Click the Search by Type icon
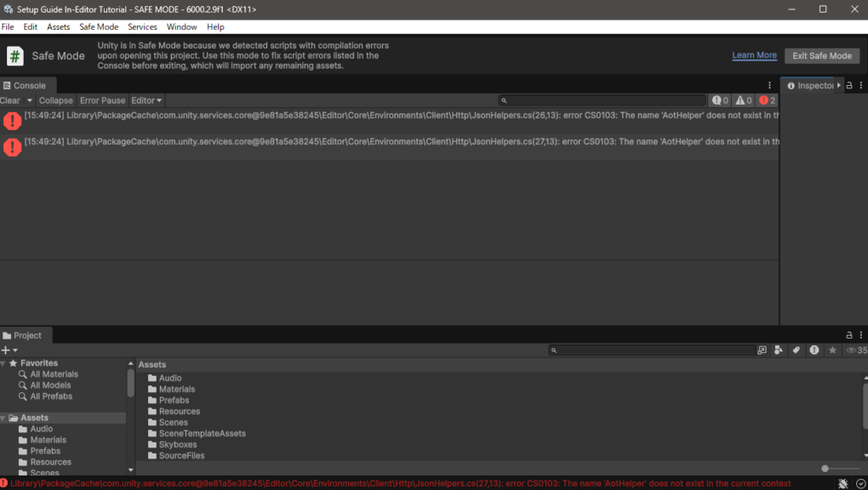This screenshot has height=490, width=868. click(779, 350)
